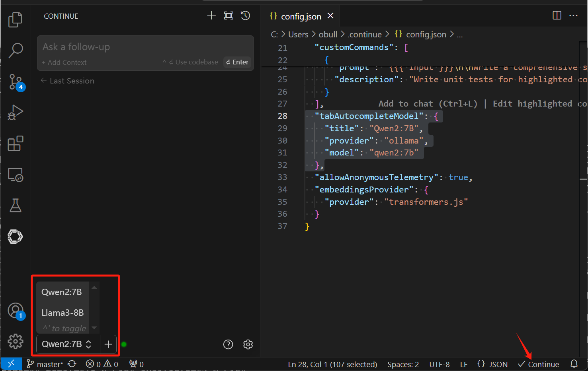Add a new model with plus button
588x371 pixels.
(x=108, y=344)
